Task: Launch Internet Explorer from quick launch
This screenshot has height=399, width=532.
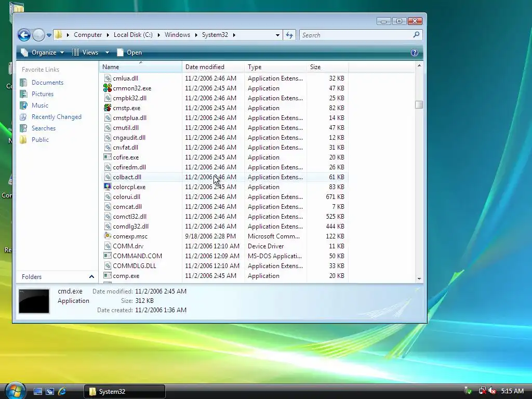Action: (62, 392)
